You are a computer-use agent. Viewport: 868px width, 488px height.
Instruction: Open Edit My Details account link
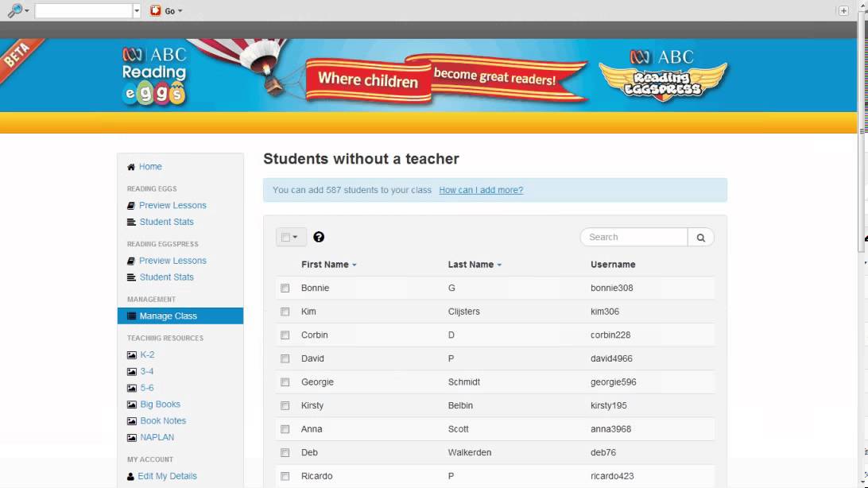[167, 476]
